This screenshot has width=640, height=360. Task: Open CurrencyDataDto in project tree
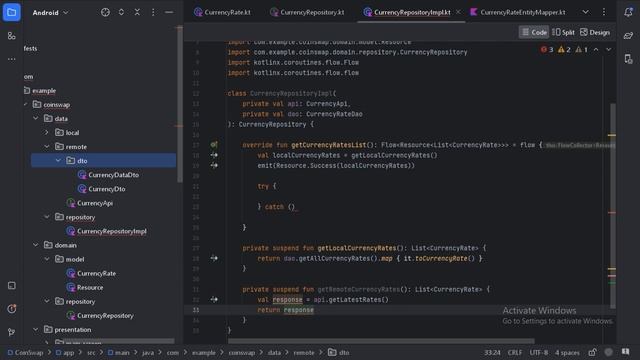click(x=109, y=175)
